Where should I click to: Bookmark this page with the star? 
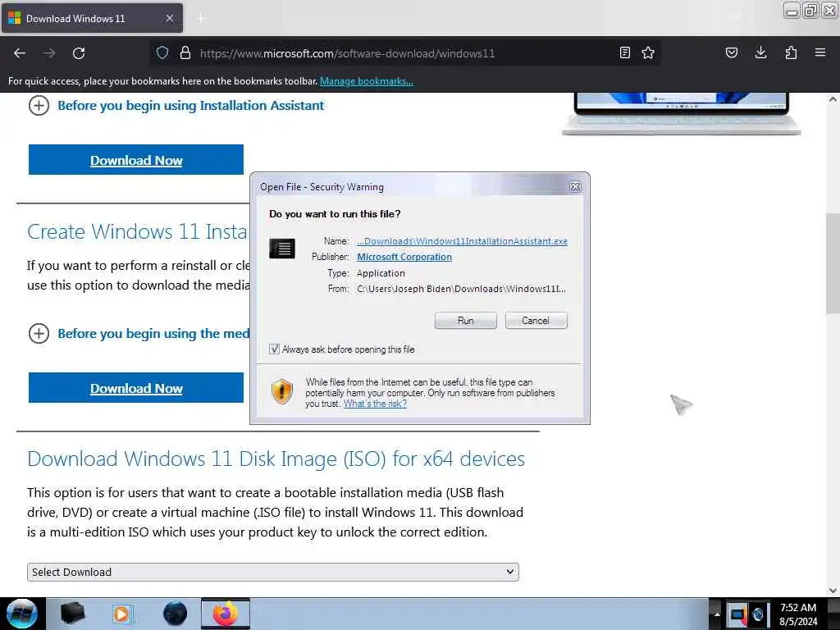648,52
